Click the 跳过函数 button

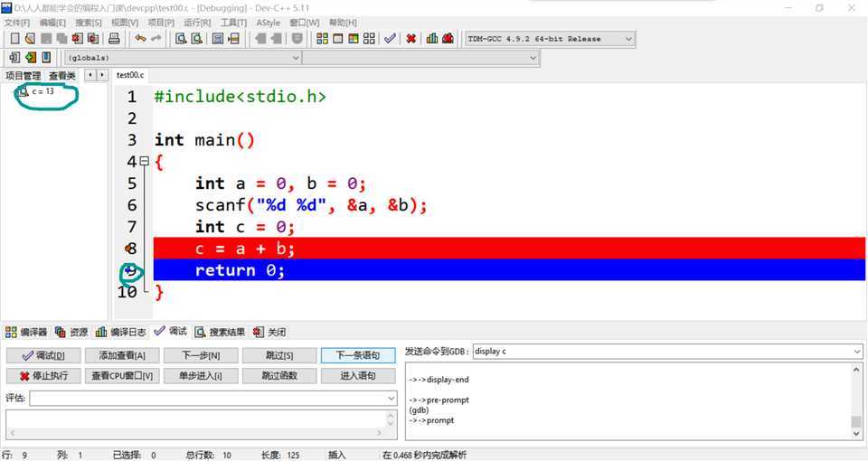point(279,376)
